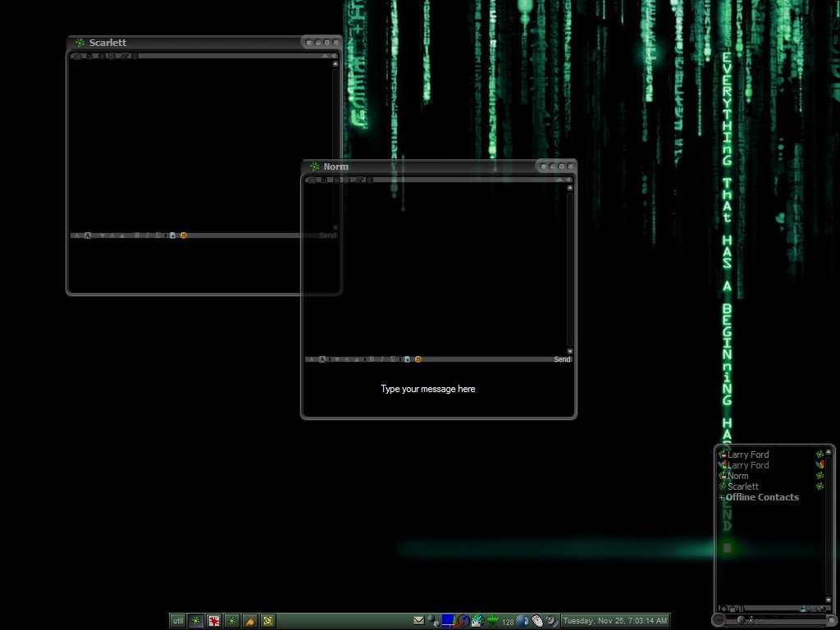Click the util button on the taskbar
Viewport: 840px width, 630px height.
click(178, 621)
